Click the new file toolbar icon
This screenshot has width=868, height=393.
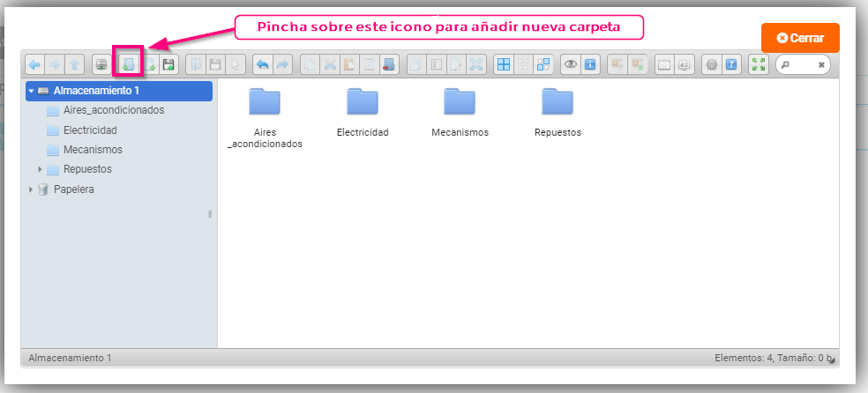pyautogui.click(x=148, y=64)
